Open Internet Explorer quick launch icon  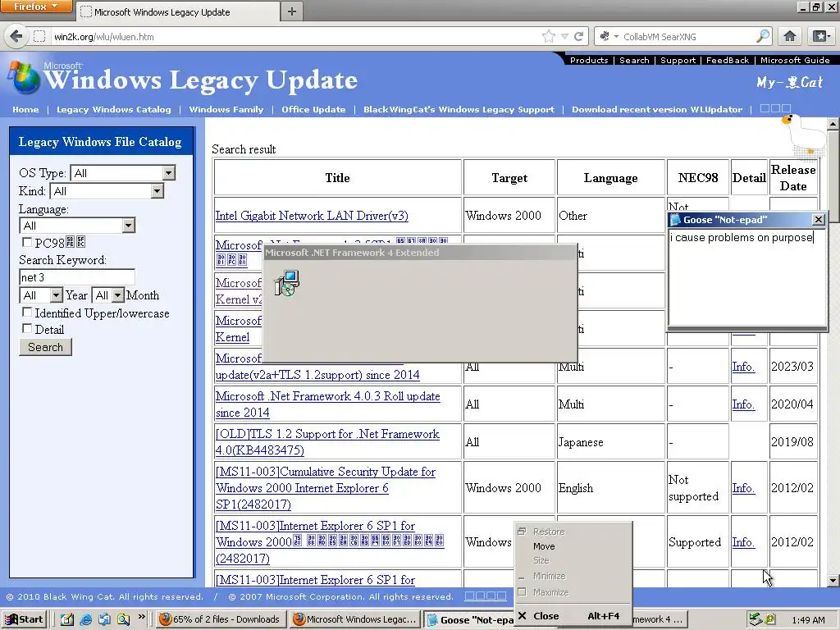coord(85,619)
